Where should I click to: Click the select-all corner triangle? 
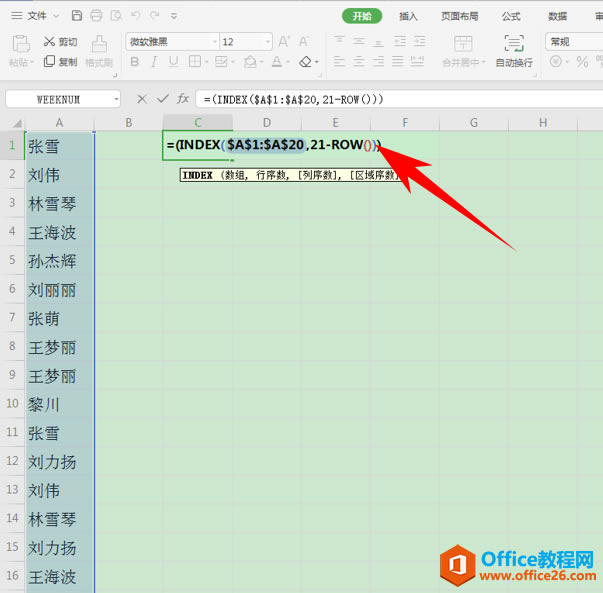[x=17, y=123]
